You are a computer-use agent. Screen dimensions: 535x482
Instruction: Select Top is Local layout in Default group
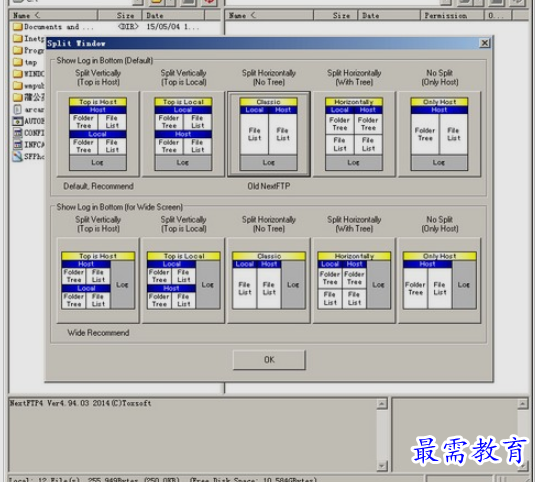[183, 134]
